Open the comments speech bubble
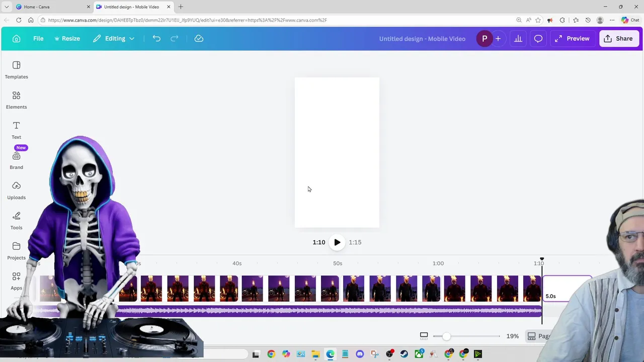This screenshot has width=644, height=362. [538, 39]
